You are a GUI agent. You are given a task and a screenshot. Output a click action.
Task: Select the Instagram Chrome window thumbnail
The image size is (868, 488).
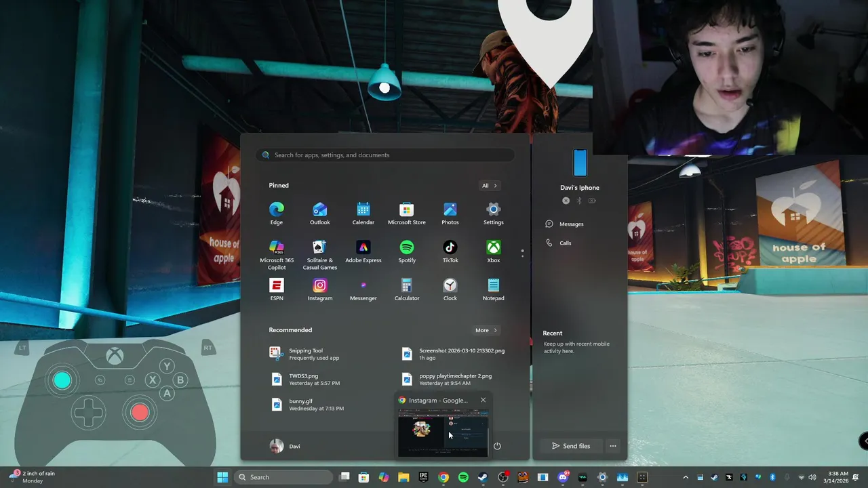click(x=443, y=432)
